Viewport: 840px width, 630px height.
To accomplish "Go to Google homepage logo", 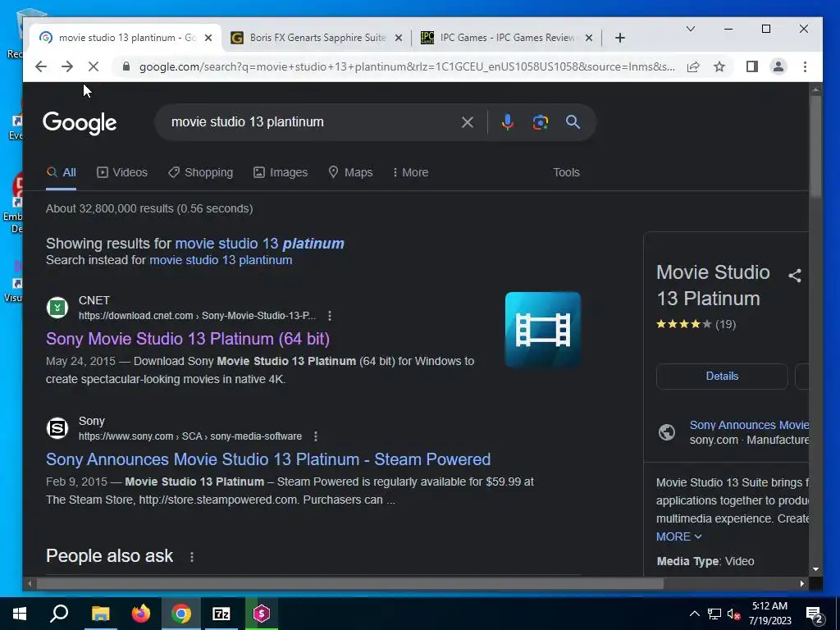I will [80, 123].
